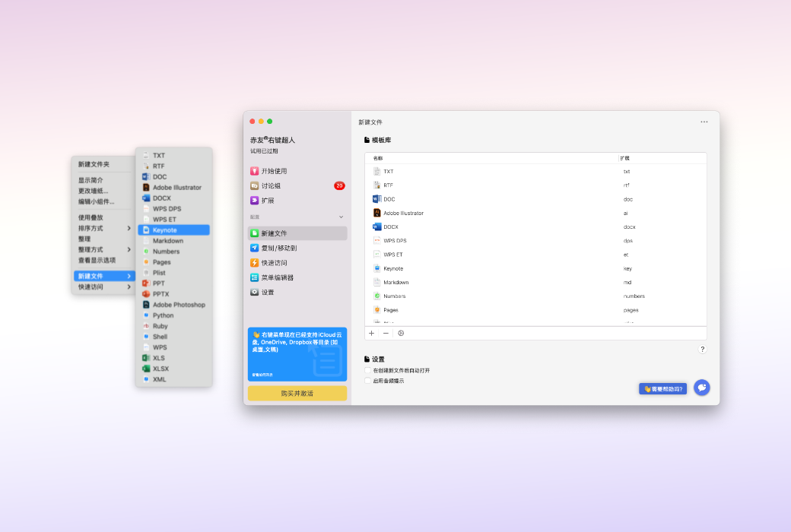791x532 pixels.
Task: Enable the 启用音频提示 checkbox
Action: [x=368, y=381]
